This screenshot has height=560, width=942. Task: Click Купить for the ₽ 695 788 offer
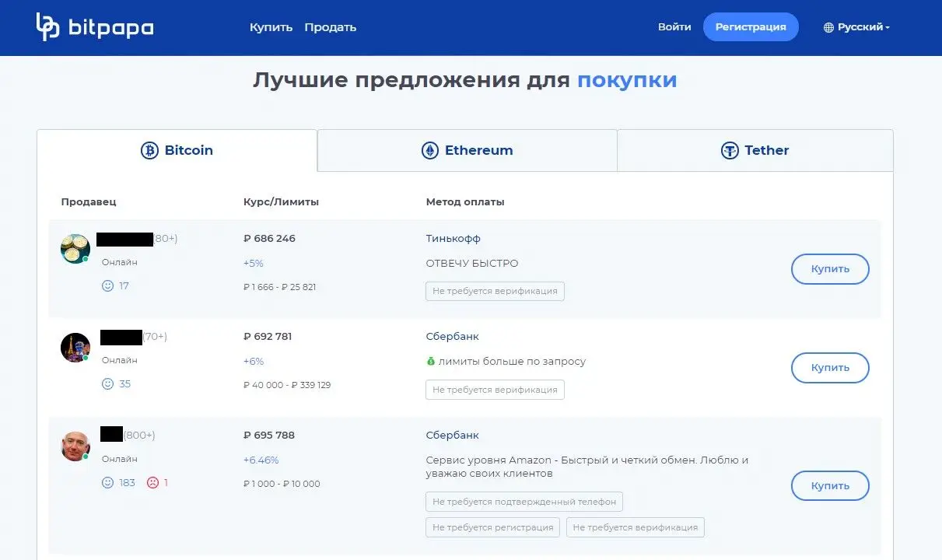pos(830,486)
